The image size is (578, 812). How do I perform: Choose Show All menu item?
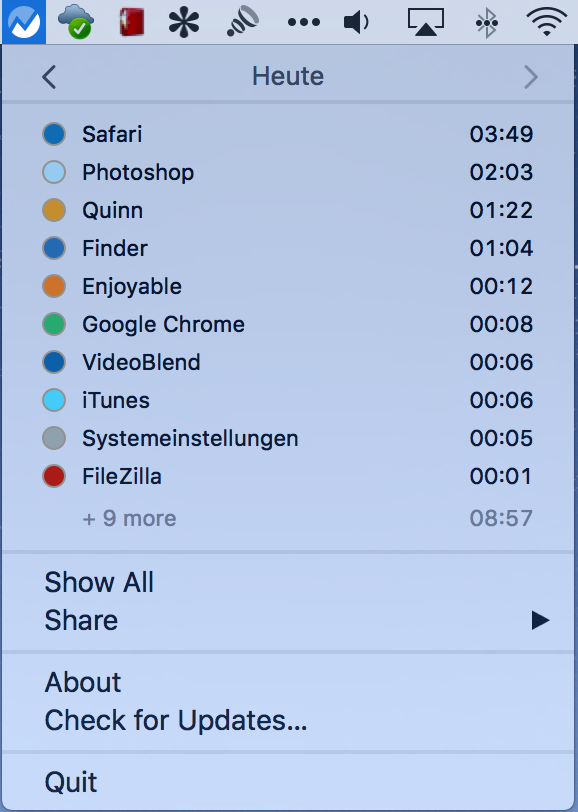pos(99,582)
